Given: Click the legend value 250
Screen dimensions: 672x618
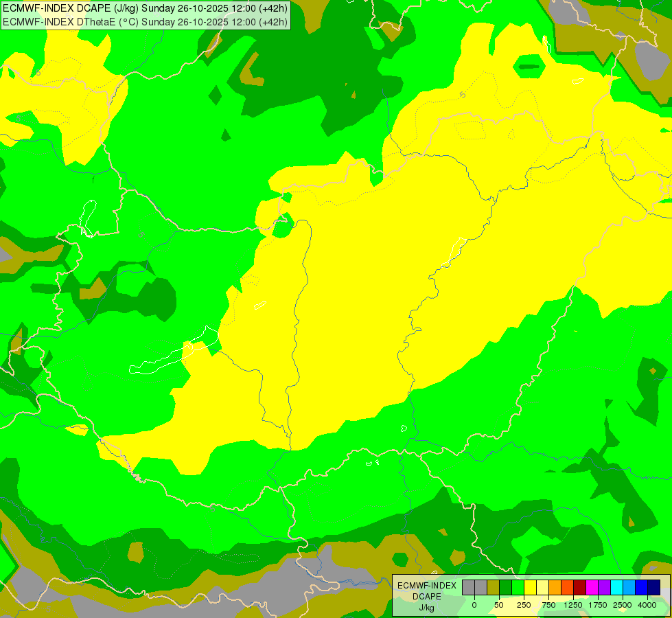Looking at the screenshot, I should pyautogui.click(x=524, y=605).
